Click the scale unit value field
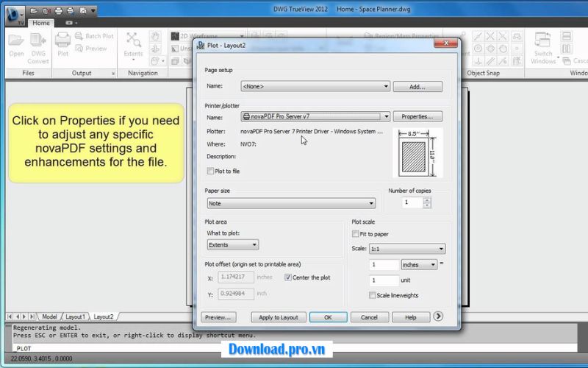Screen dimensions: 588x368 tap(384, 280)
